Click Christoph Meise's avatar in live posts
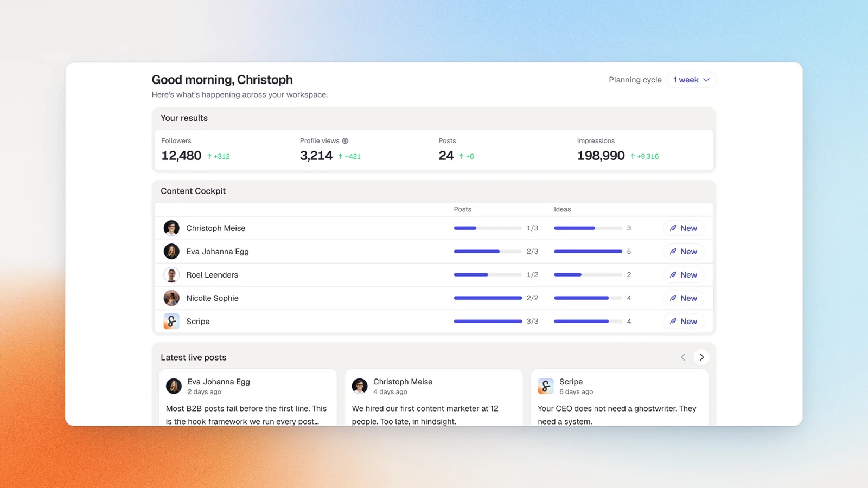This screenshot has height=488, width=868. (360, 386)
